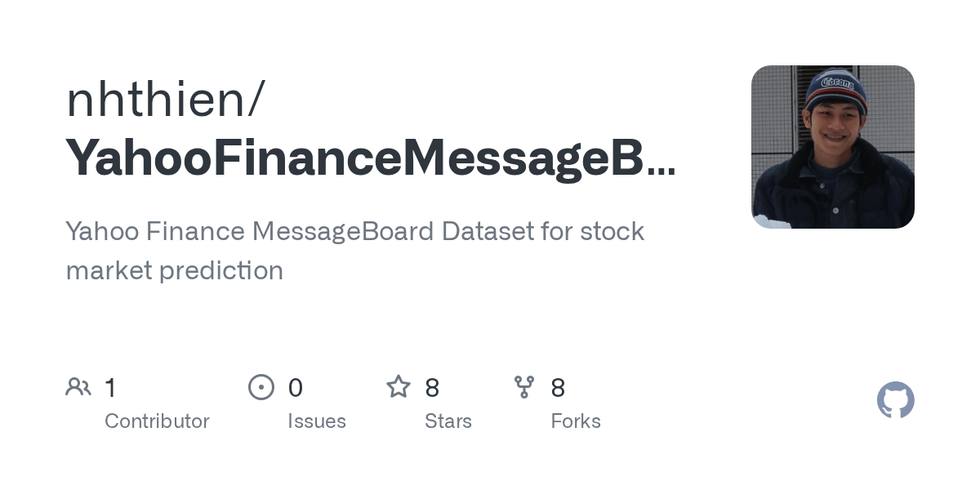Click the word "stock" in the description
The height and width of the screenshot is (490, 980).
[612, 231]
